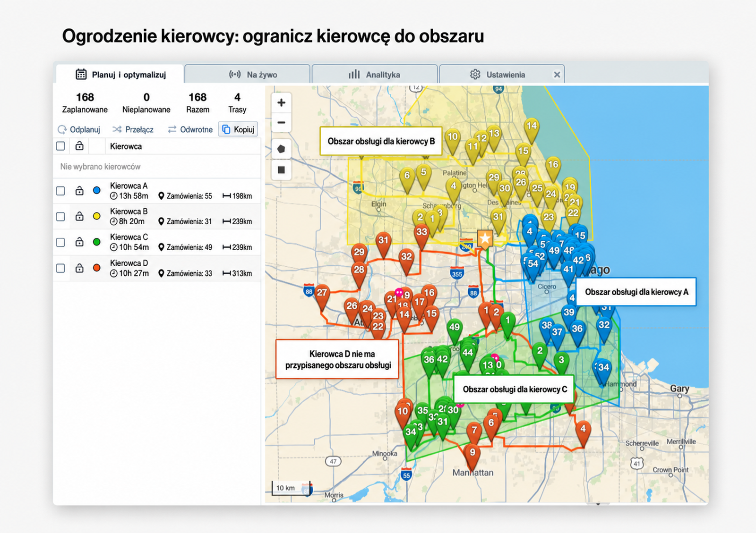Click the orange color dot of Kierowca D

[97, 268]
